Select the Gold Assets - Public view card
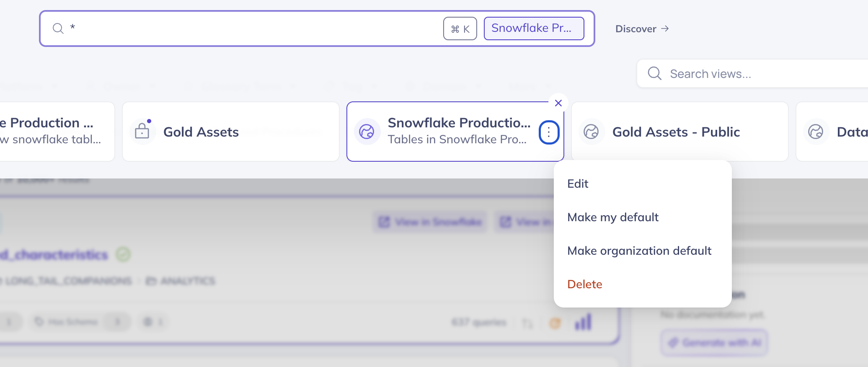The image size is (868, 367). pos(679,132)
